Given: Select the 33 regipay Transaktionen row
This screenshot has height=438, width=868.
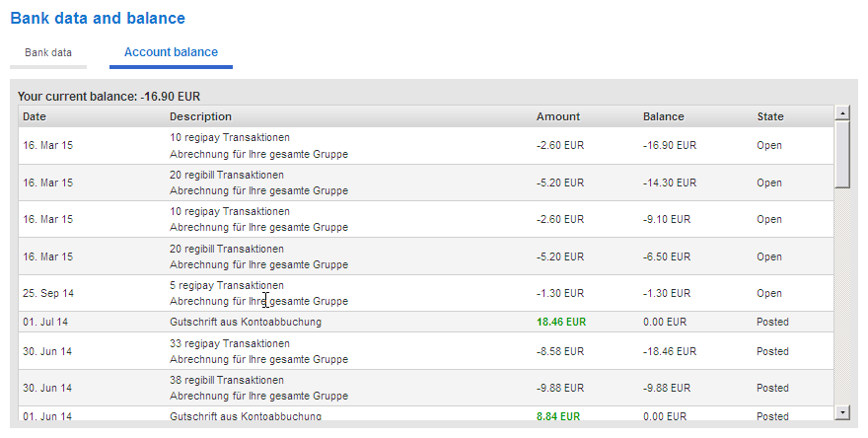Looking at the screenshot, I should point(426,351).
